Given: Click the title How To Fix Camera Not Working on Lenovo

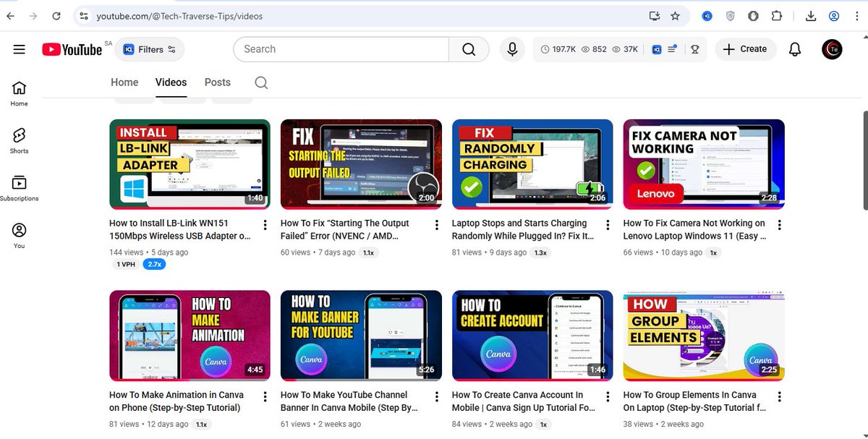Looking at the screenshot, I should (x=694, y=229).
